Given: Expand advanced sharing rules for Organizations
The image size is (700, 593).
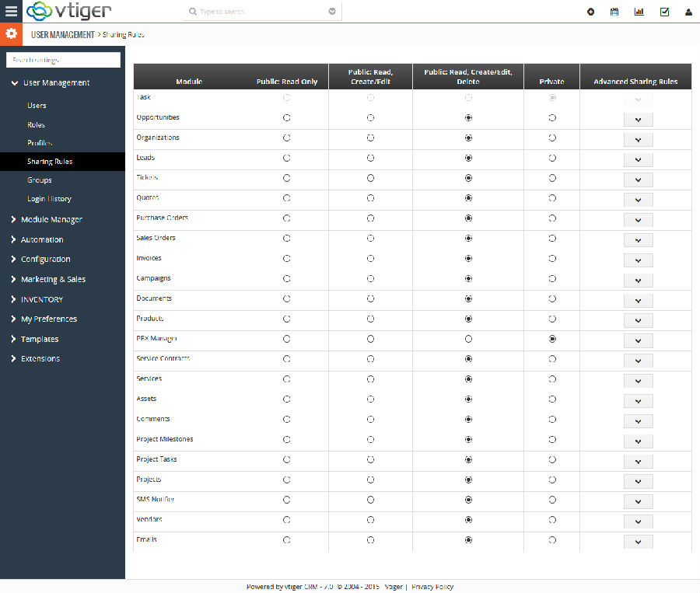Looking at the screenshot, I should (639, 140).
